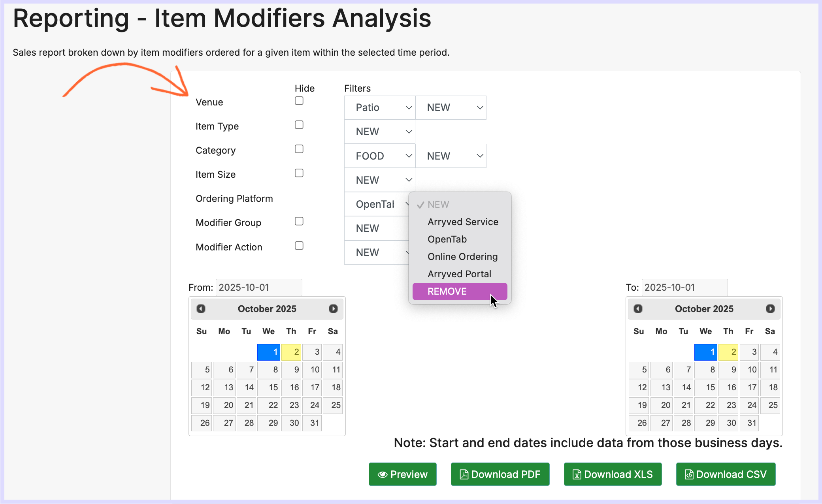Go to next month in To calendar

point(770,308)
